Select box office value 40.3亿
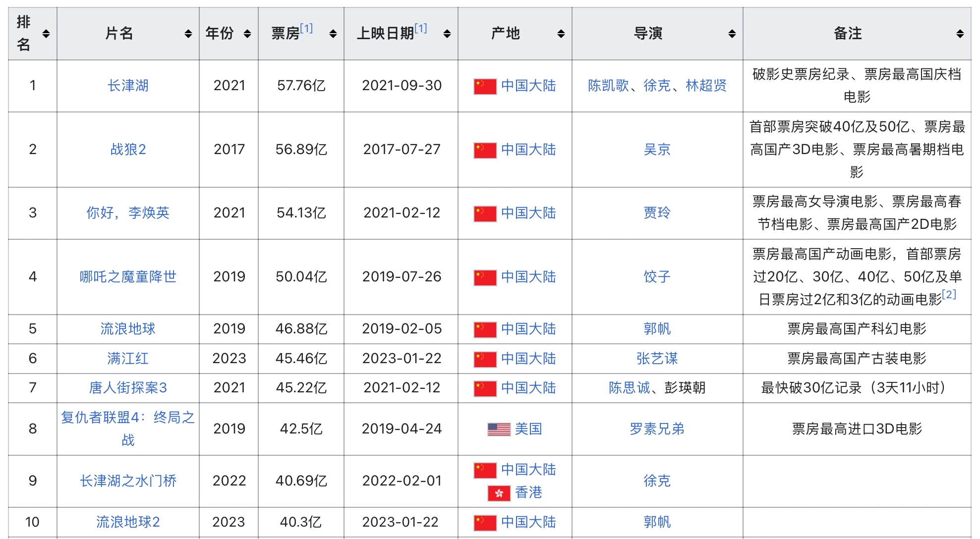The height and width of the screenshot is (539, 980). [301, 522]
